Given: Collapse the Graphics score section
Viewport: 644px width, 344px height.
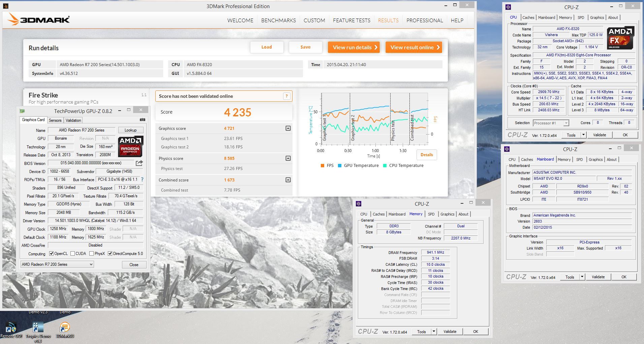Looking at the screenshot, I should 288,128.
